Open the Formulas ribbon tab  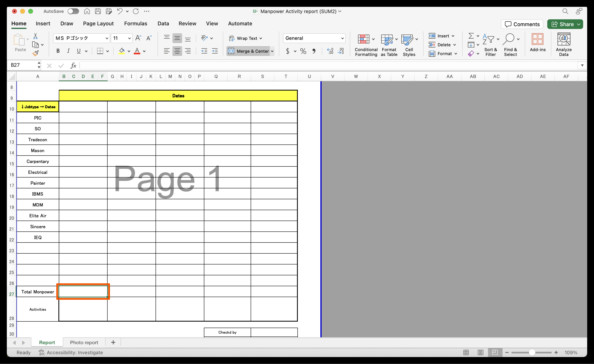(x=136, y=23)
